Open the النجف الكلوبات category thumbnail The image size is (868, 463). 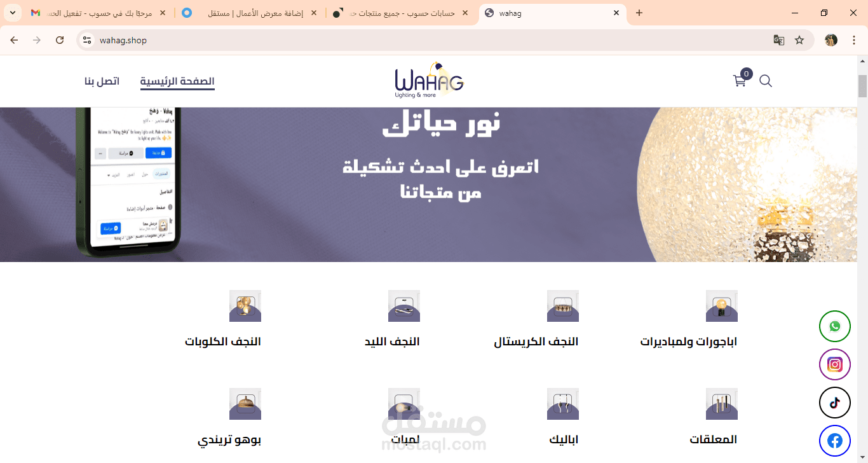tap(245, 306)
